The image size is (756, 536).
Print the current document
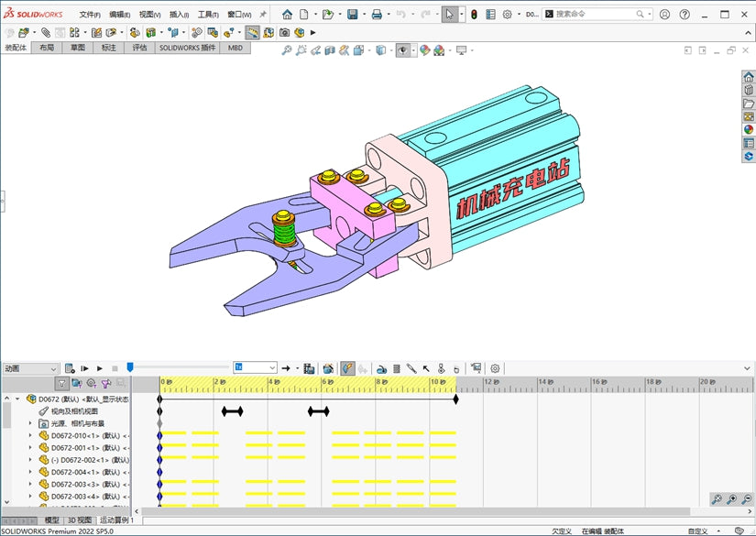377,14
